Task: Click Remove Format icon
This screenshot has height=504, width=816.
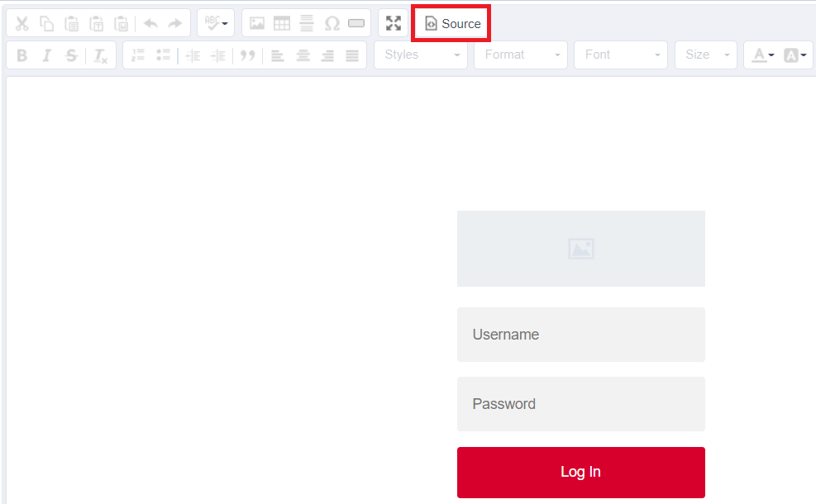Action: [x=100, y=55]
